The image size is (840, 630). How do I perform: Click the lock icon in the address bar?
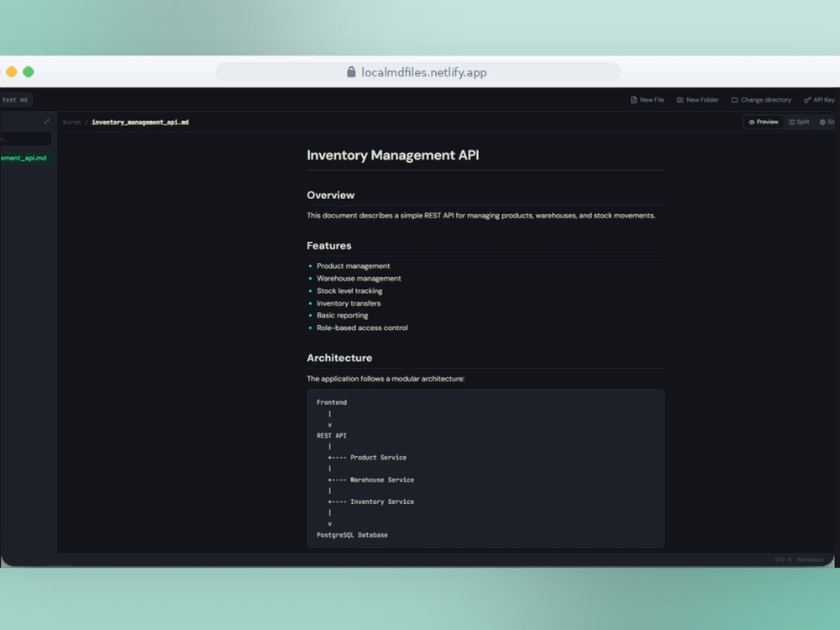[x=351, y=71]
